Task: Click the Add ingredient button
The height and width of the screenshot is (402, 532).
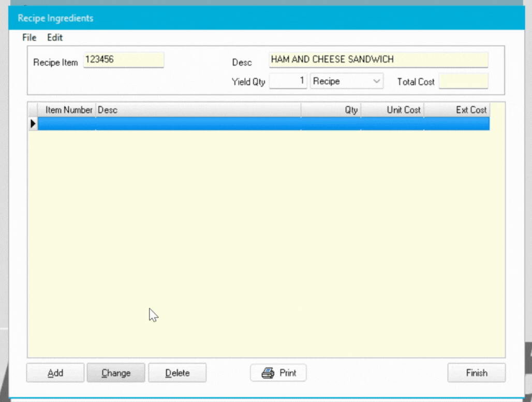Action: (55, 373)
